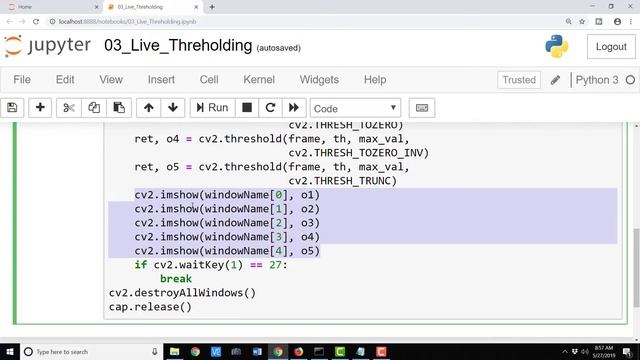Screen dimensions: 640x360
Task: Click the Python 3 kernel name
Action: tap(597, 80)
